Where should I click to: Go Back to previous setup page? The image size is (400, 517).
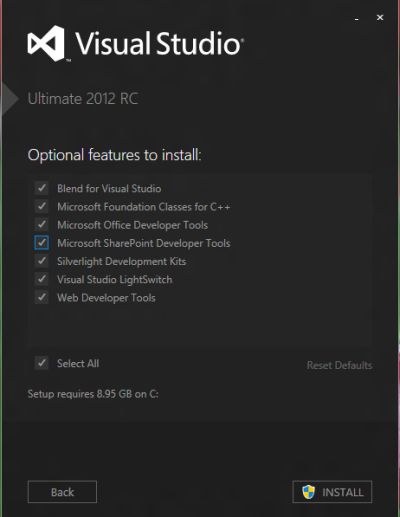62,492
